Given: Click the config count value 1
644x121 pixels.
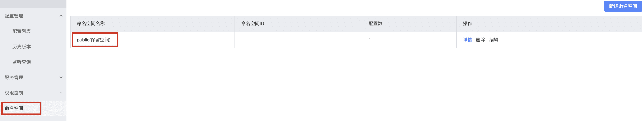Looking at the screenshot, I should [370, 40].
